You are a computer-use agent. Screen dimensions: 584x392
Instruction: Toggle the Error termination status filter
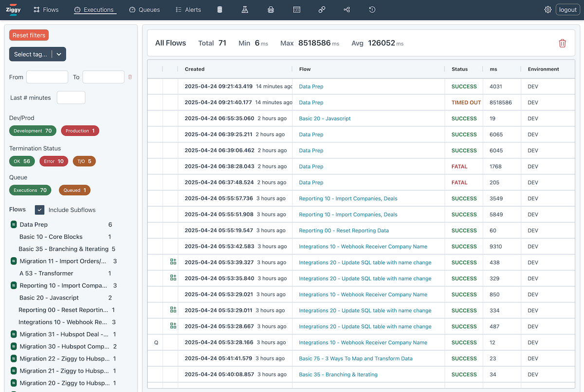click(54, 161)
